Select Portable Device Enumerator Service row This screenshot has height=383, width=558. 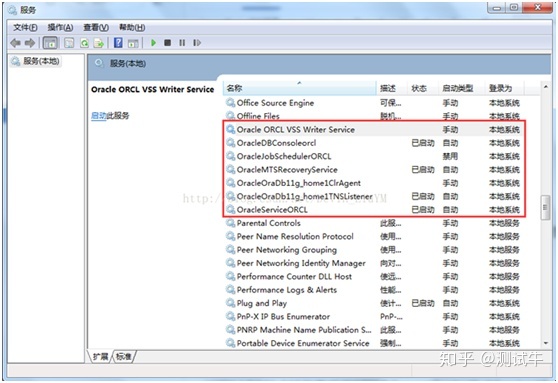[x=373, y=343]
